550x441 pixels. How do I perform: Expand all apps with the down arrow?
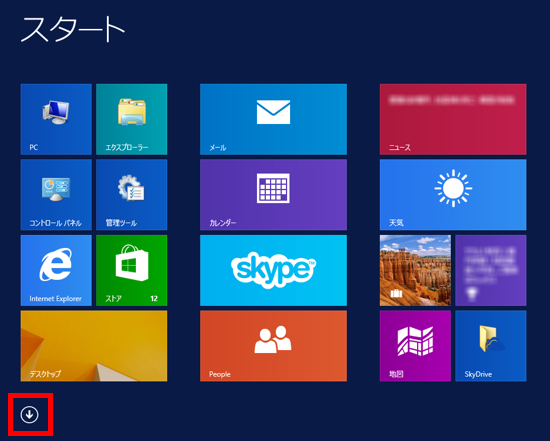(29, 415)
